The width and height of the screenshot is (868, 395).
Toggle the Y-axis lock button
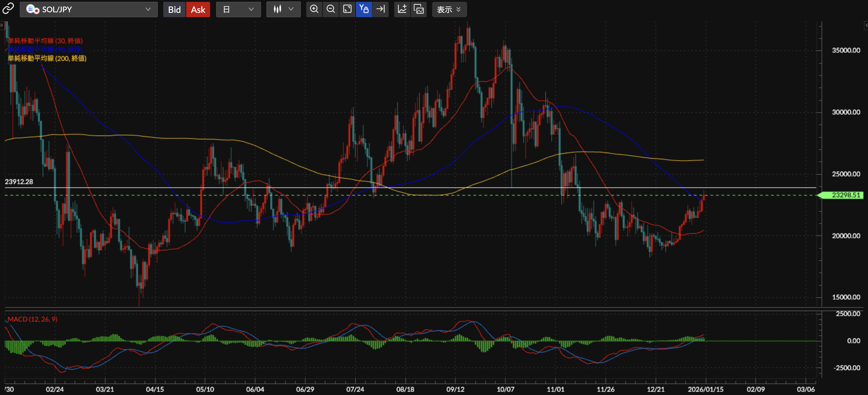pos(364,9)
